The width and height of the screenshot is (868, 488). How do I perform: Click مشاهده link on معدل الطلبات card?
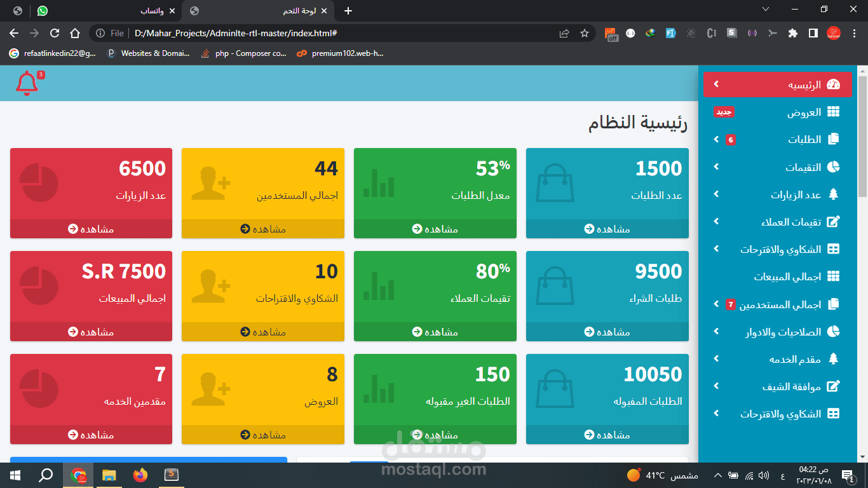click(435, 229)
